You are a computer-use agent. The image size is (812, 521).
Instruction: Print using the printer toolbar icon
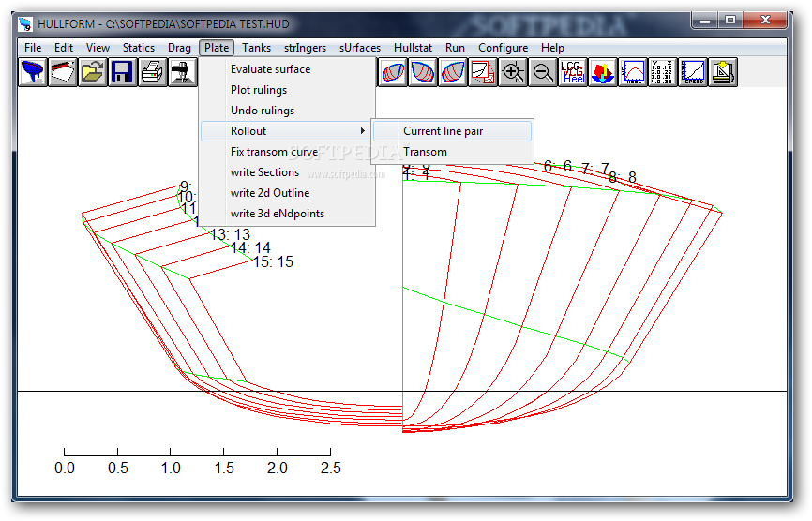153,72
